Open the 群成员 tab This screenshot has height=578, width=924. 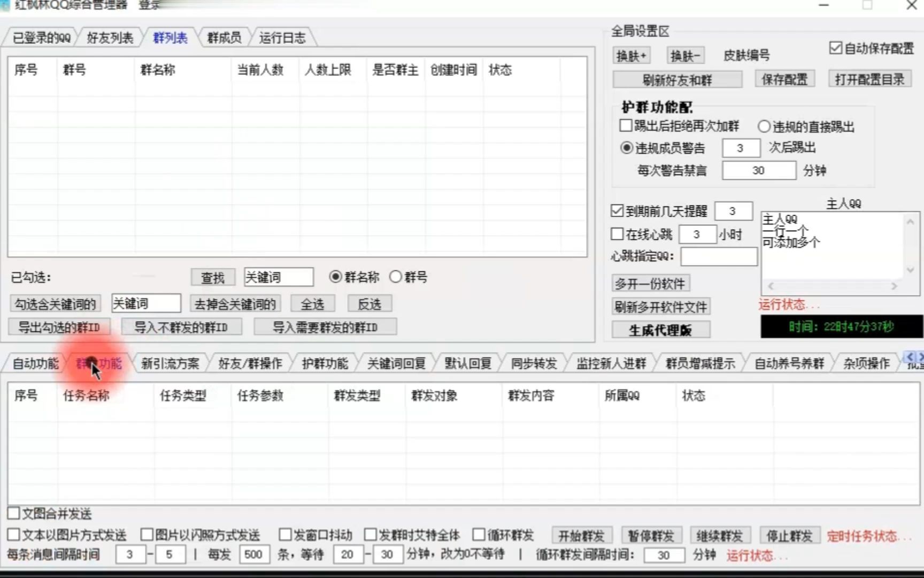pyautogui.click(x=224, y=38)
